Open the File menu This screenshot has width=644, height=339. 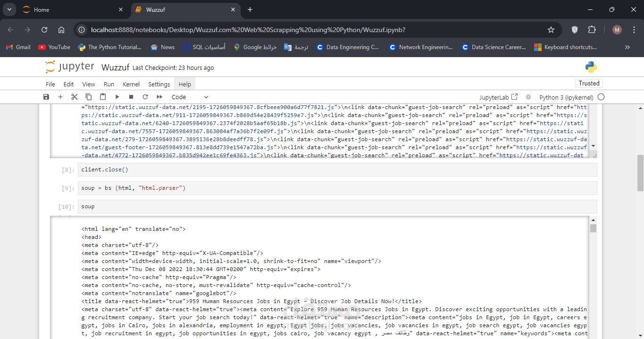pyautogui.click(x=50, y=84)
